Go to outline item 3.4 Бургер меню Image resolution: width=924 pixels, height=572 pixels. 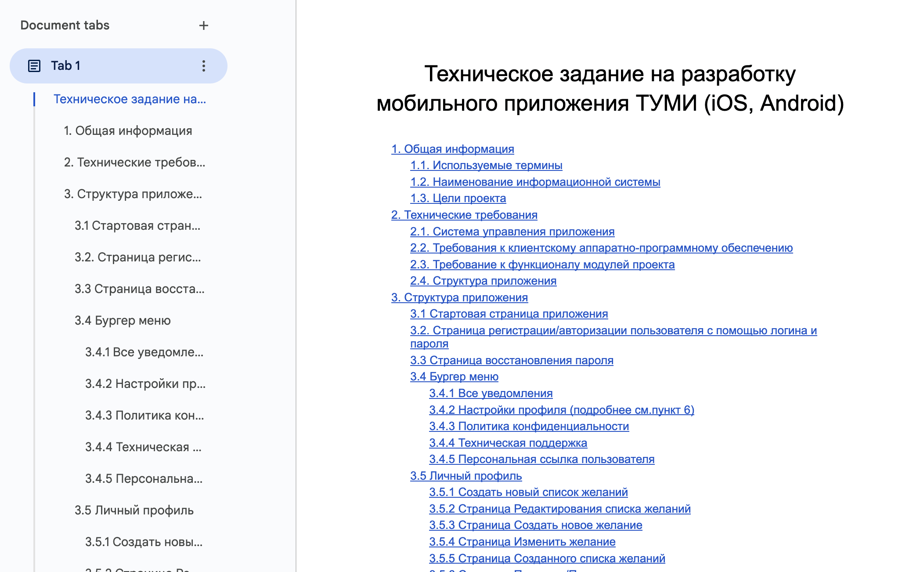[123, 321]
